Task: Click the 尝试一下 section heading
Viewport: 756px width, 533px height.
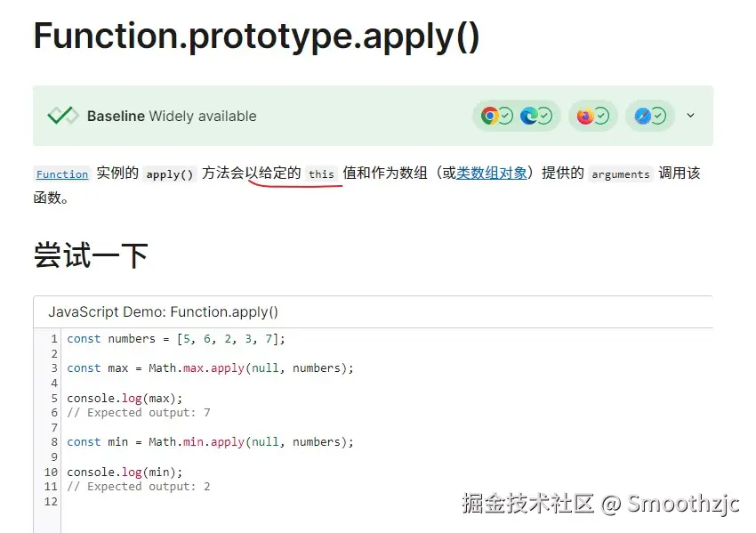Action: [x=91, y=255]
